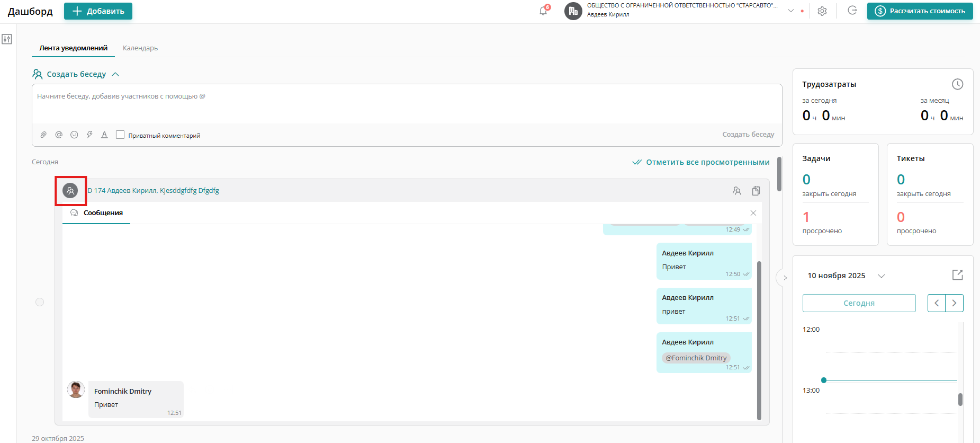Click the lightning bolt quick action icon
This screenshot has height=443, width=980.
pos(89,135)
